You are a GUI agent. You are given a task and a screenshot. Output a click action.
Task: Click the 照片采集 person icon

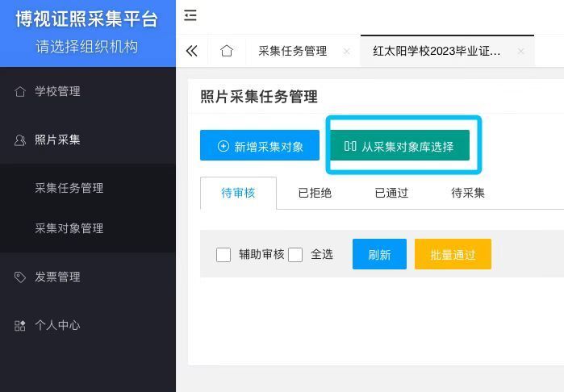[20, 140]
